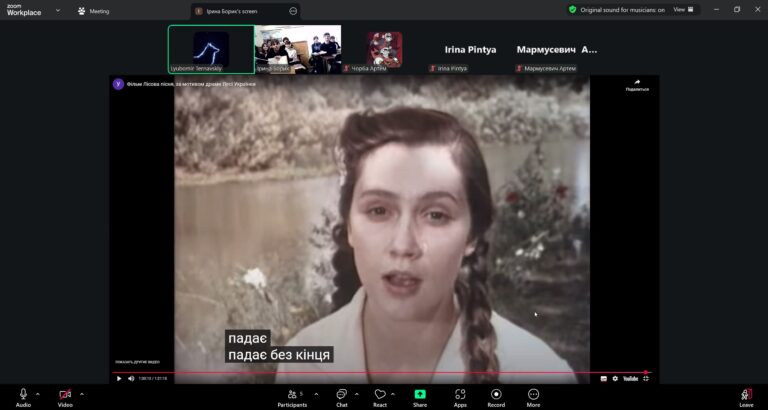Open the Participants panel
Screen dimensions: 768x410
[x=291, y=395]
